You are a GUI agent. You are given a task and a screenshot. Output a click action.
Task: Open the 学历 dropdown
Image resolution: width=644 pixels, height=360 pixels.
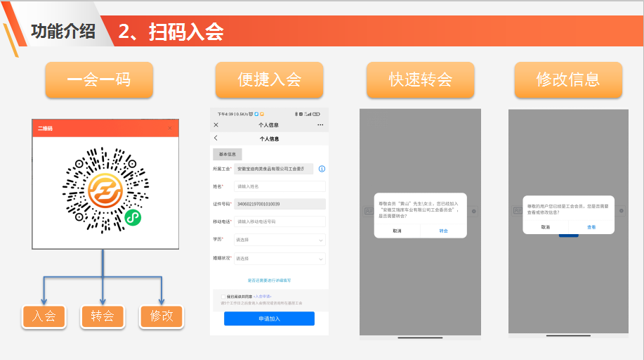[x=280, y=240]
